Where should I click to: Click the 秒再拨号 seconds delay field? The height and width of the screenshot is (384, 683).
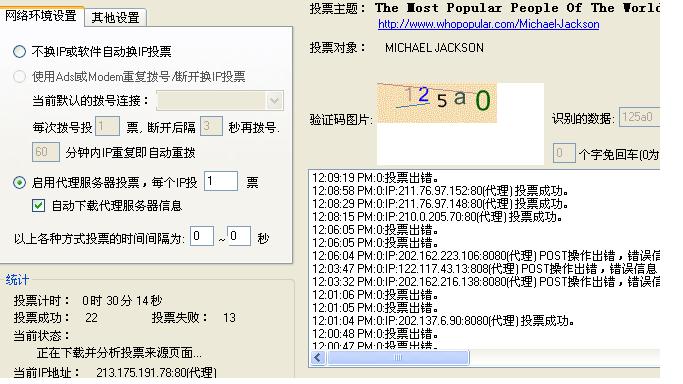point(211,126)
